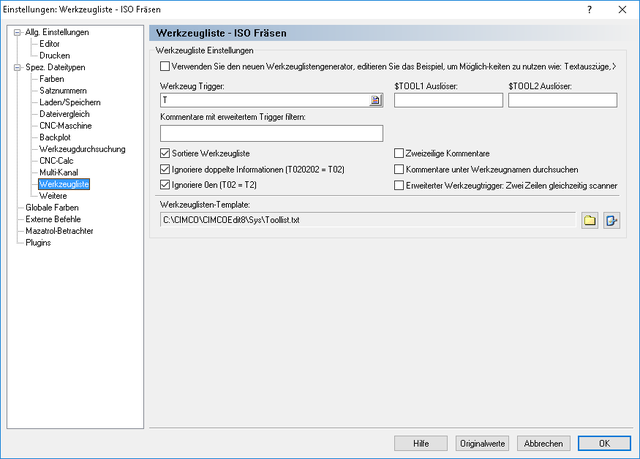Edit template file via the edit icon
640x459 pixels.
pos(611,221)
